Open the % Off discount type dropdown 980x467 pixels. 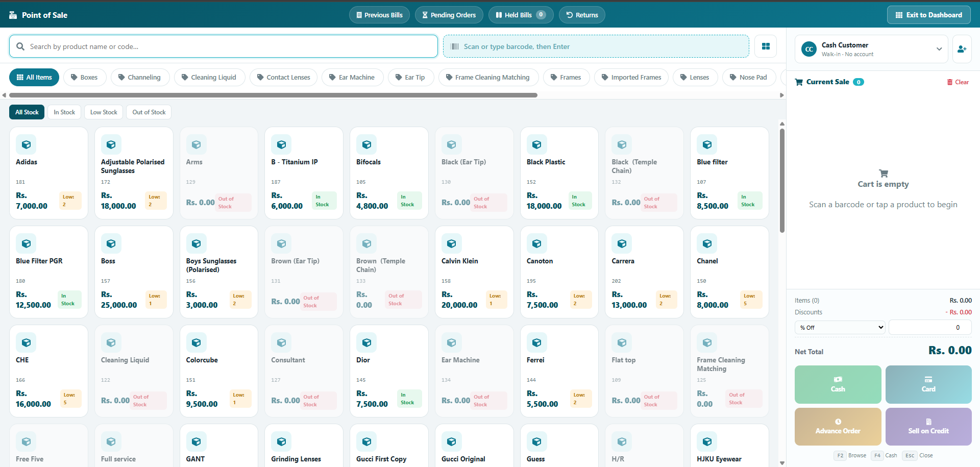point(840,328)
